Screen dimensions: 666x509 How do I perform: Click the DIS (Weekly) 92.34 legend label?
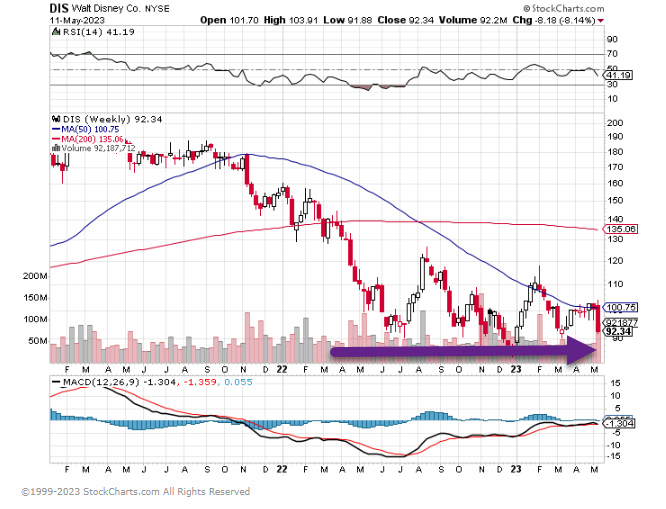[x=113, y=119]
